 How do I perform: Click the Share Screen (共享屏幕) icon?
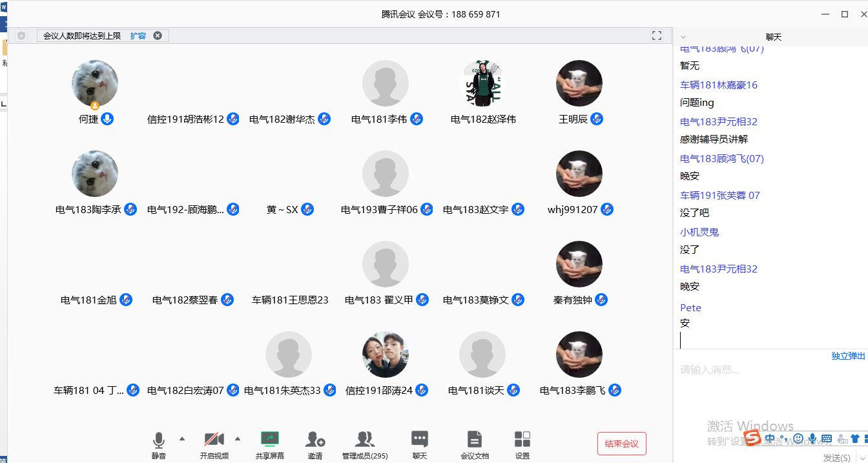(269, 440)
